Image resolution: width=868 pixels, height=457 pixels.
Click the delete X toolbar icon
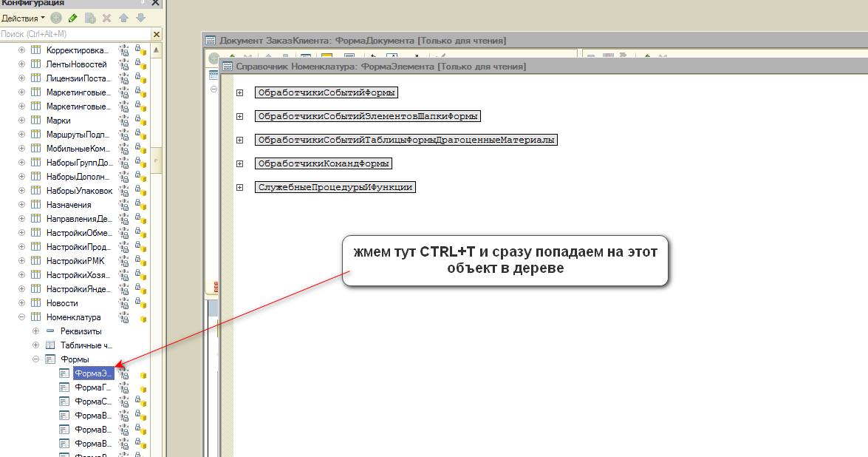click(106, 18)
